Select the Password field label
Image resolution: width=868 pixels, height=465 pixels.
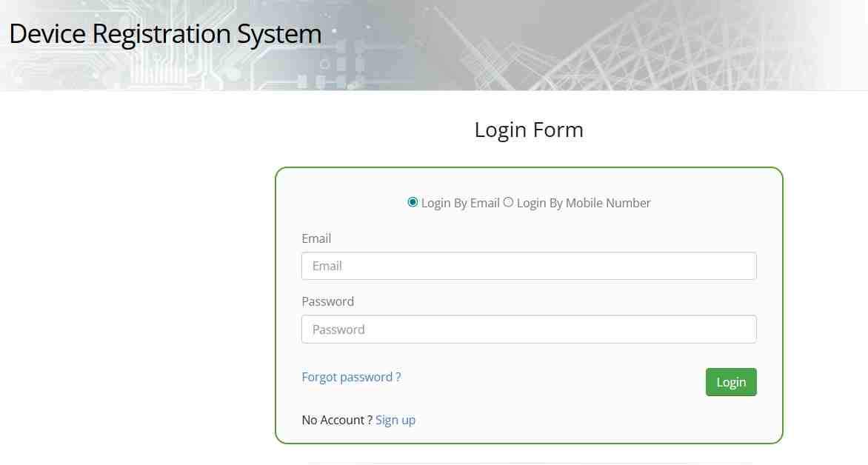point(327,301)
